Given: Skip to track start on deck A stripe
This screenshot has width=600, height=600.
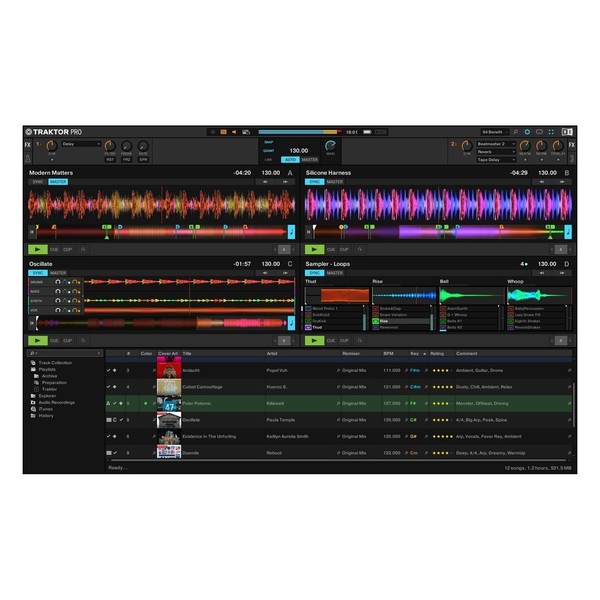Looking at the screenshot, I should coord(32,232).
